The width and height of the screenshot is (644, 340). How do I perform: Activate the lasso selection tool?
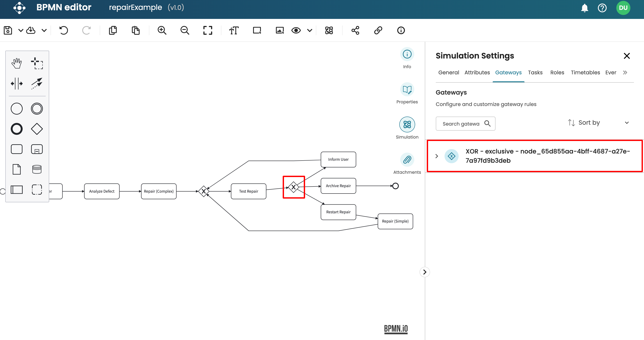coord(37,63)
